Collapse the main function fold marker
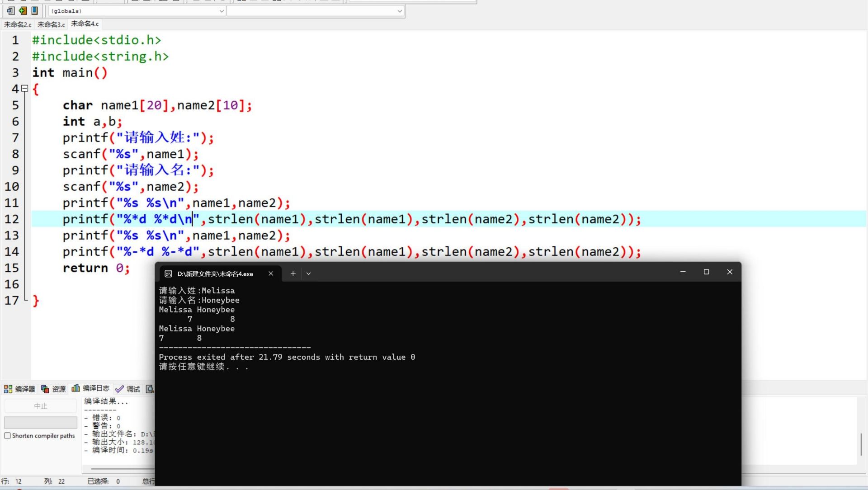Viewport: 868px width, 490px height. 25,89
